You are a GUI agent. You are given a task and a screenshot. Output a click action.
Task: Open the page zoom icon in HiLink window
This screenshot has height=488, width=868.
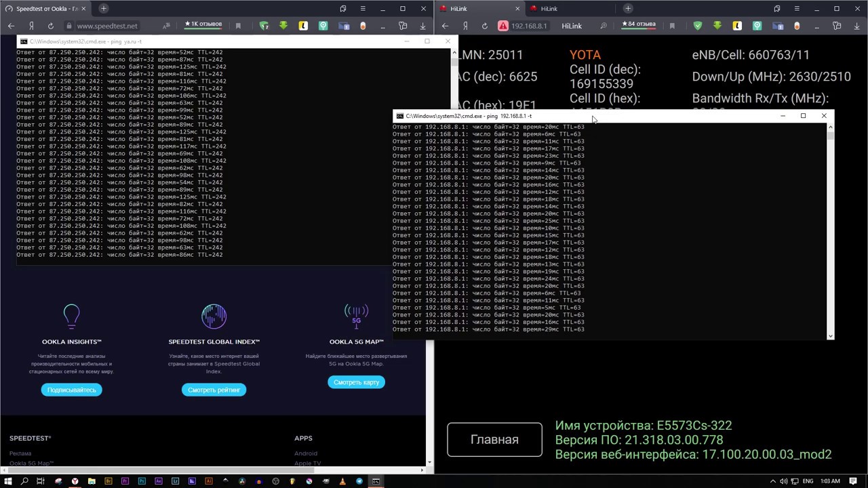[x=604, y=26]
